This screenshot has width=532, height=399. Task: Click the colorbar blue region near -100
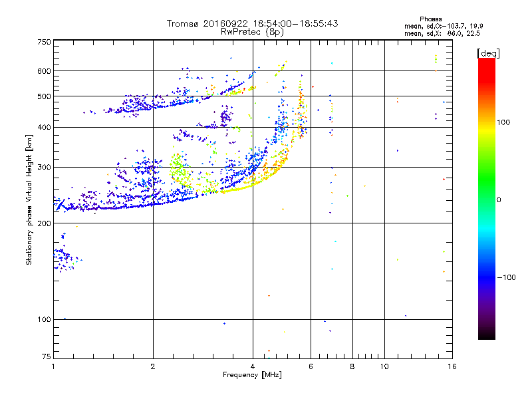487,277
